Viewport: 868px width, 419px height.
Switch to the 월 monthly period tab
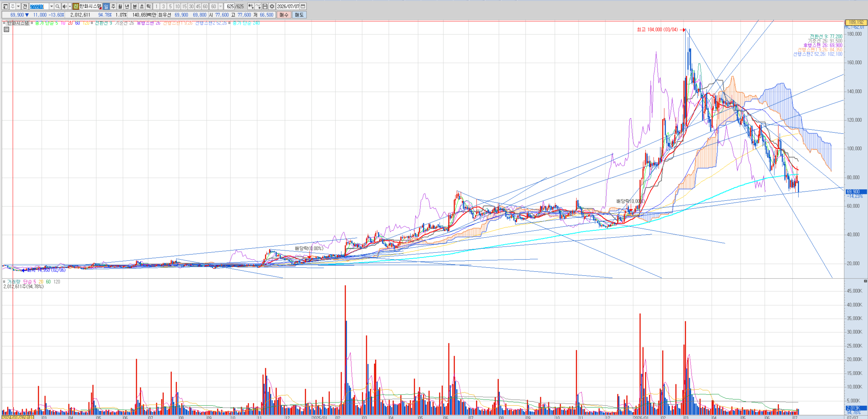point(120,6)
